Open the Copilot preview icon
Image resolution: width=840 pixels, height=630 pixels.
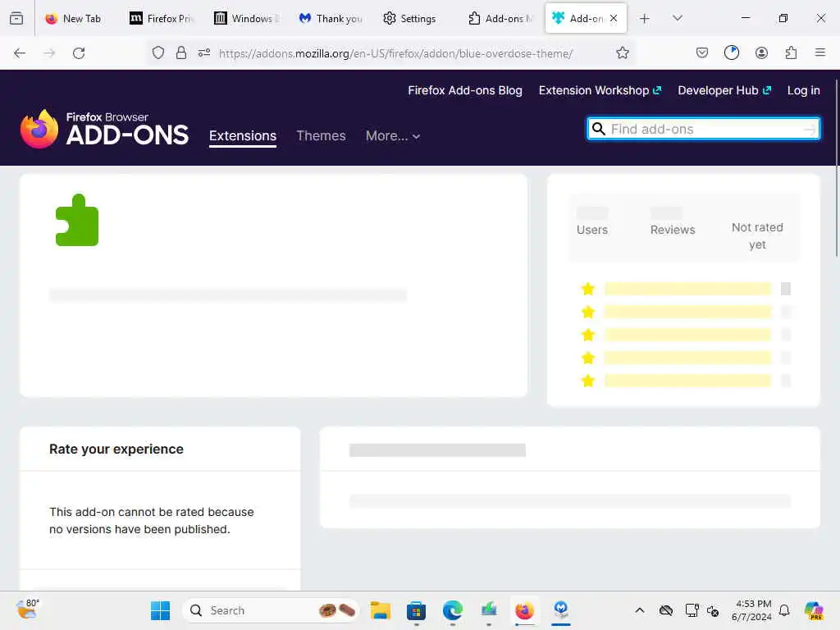[814, 610]
